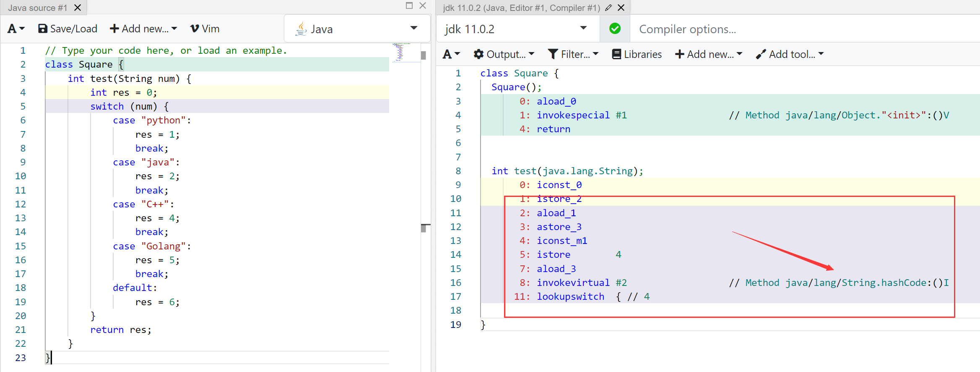Click 'aload_0' in the Square constructor bytecode
The width and height of the screenshot is (980, 372).
pyautogui.click(x=556, y=101)
